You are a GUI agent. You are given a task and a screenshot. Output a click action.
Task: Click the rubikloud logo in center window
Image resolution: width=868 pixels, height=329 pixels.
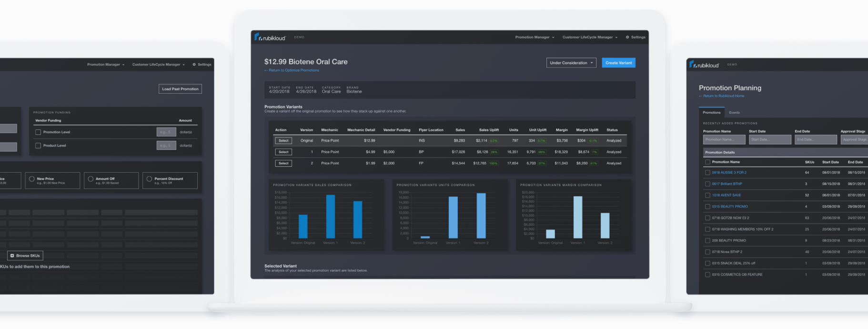click(270, 37)
